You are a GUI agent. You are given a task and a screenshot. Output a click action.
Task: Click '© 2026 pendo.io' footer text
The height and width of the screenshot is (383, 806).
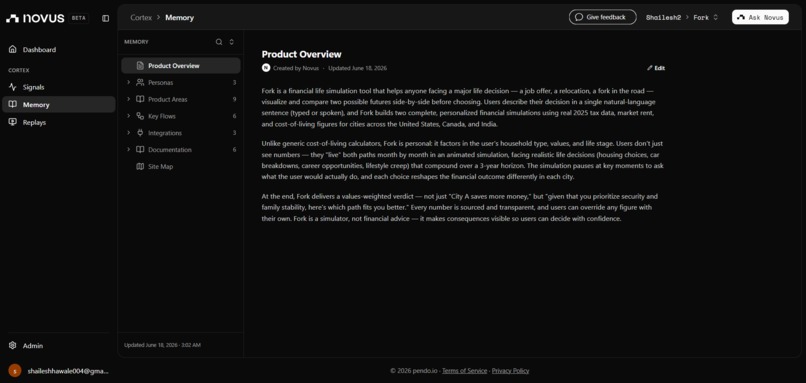pos(413,371)
